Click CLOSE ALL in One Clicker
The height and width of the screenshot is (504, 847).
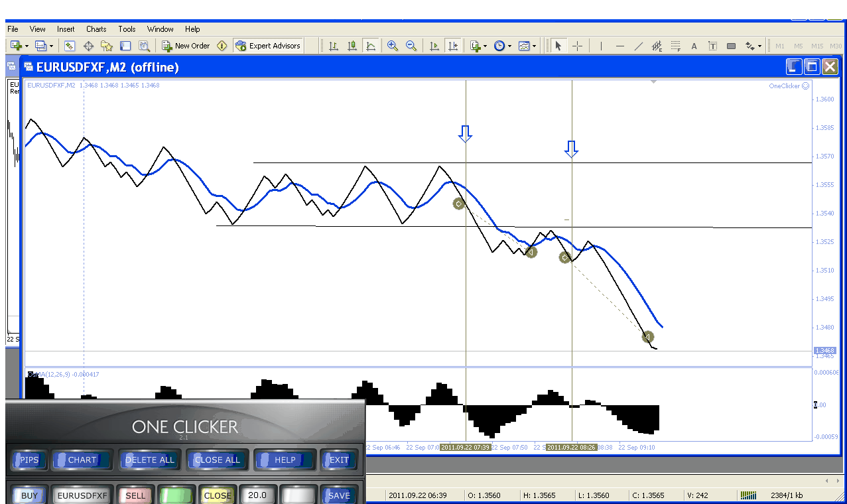217,460
